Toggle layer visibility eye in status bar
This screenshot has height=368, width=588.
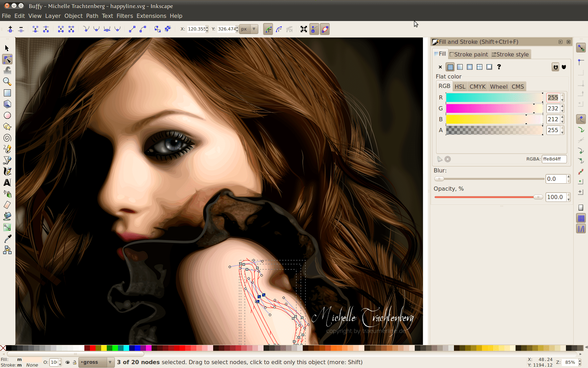68,362
